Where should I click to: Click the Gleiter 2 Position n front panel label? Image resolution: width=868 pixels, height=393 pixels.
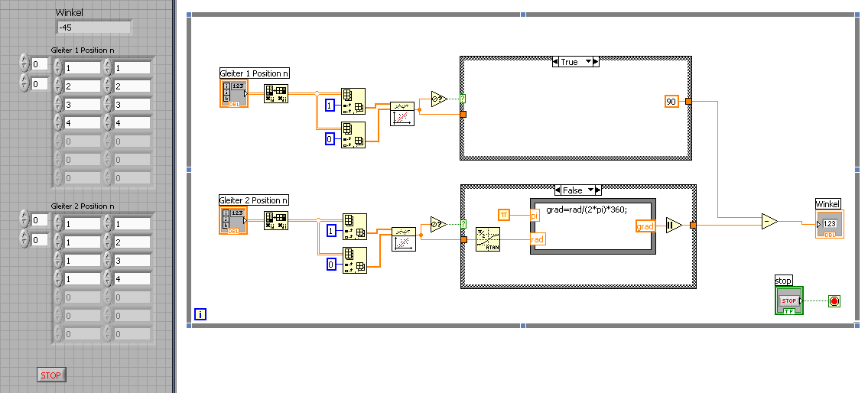coord(83,206)
